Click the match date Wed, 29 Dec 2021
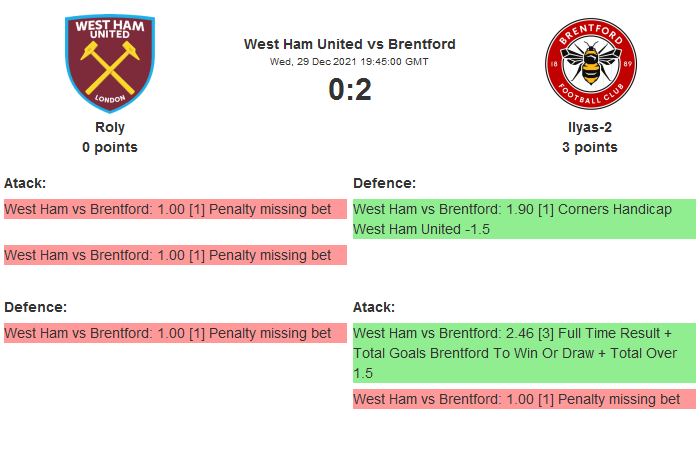Screen dimensions: 700x460 click(350, 61)
